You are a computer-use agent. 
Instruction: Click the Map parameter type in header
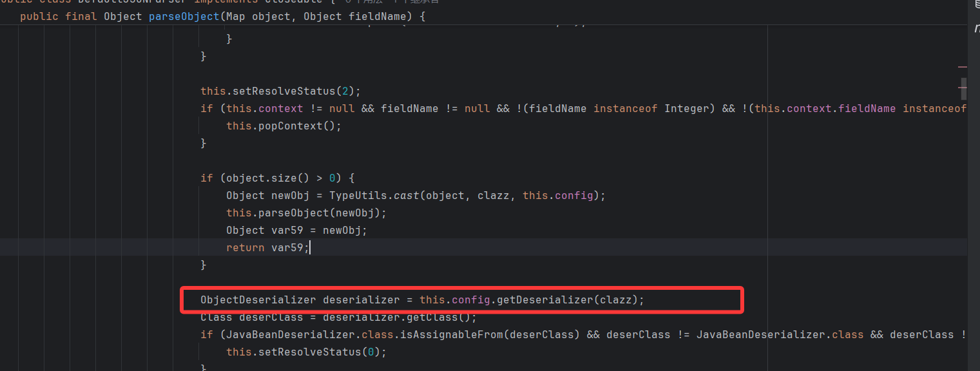click(235, 16)
